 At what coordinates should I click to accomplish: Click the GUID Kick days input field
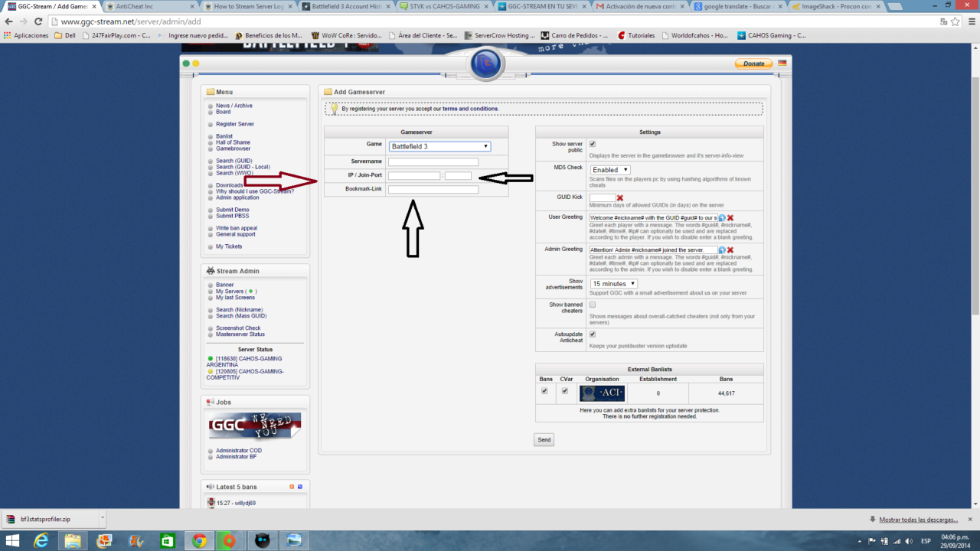(603, 198)
